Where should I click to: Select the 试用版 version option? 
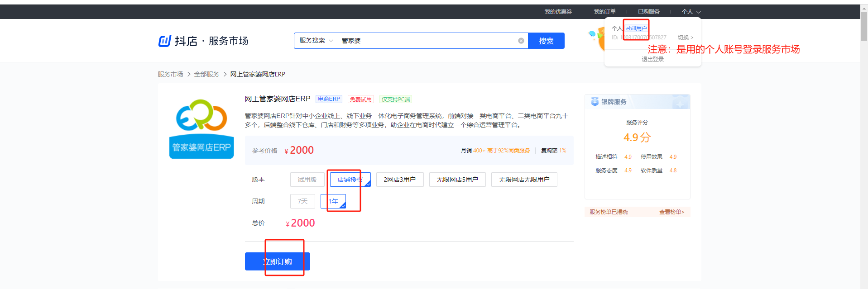pos(307,180)
